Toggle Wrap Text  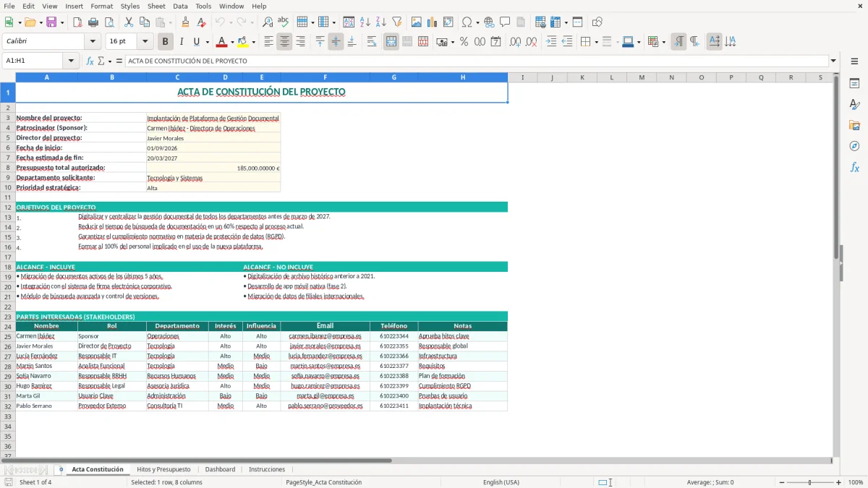(372, 41)
